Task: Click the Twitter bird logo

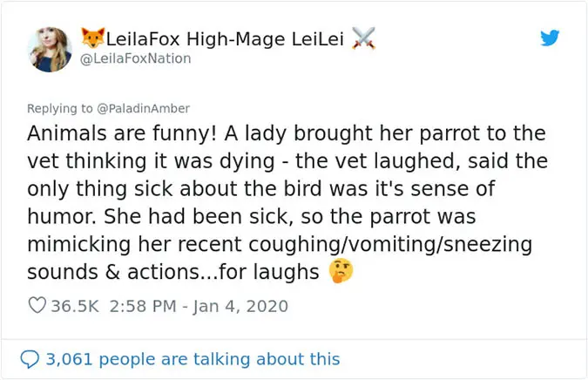Action: pos(549,38)
